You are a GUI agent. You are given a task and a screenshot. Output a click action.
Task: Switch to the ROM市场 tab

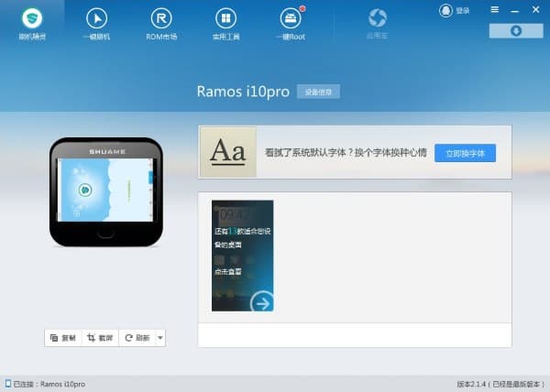161,24
